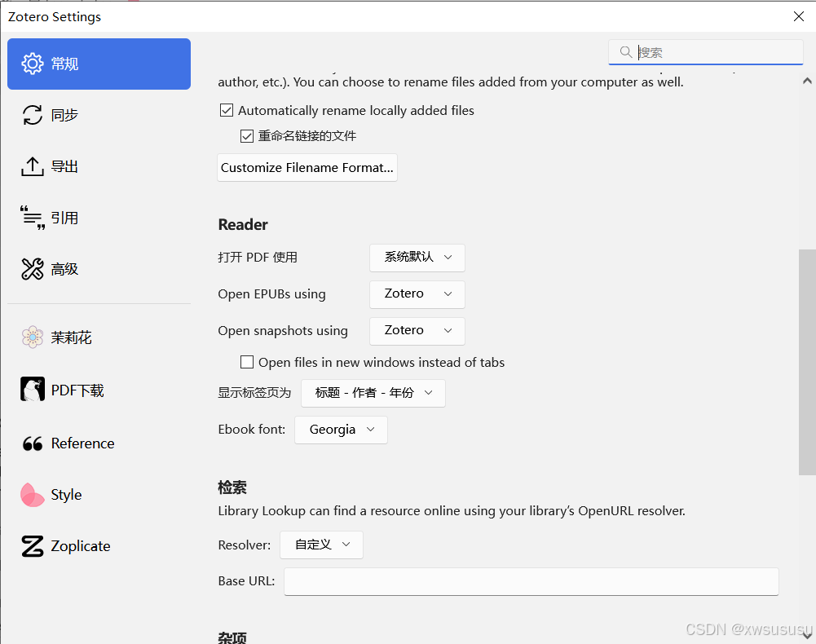Open the Resolver selection dropdown

tap(321, 545)
